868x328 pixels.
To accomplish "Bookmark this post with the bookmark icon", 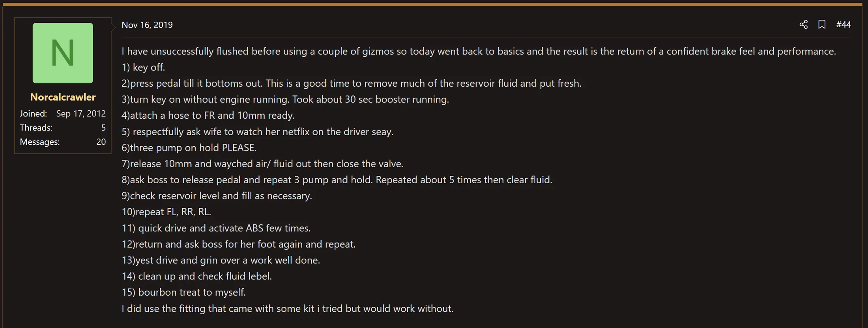I will (822, 24).
